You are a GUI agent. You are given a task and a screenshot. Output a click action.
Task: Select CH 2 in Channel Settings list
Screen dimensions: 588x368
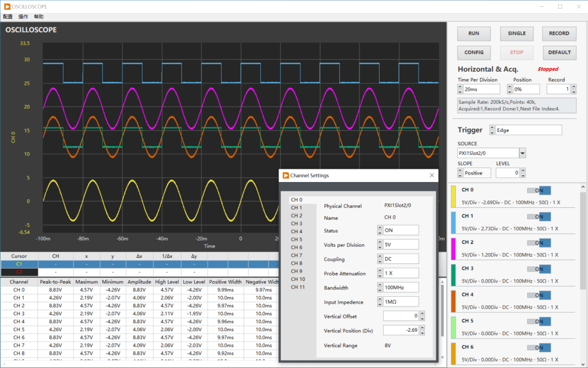[x=302, y=215]
